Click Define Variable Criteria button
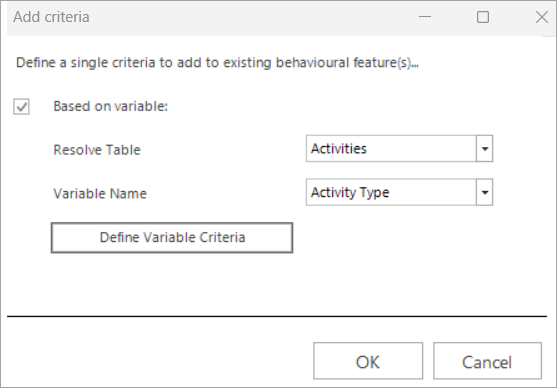Image resolution: width=557 pixels, height=388 pixels. pos(172,238)
